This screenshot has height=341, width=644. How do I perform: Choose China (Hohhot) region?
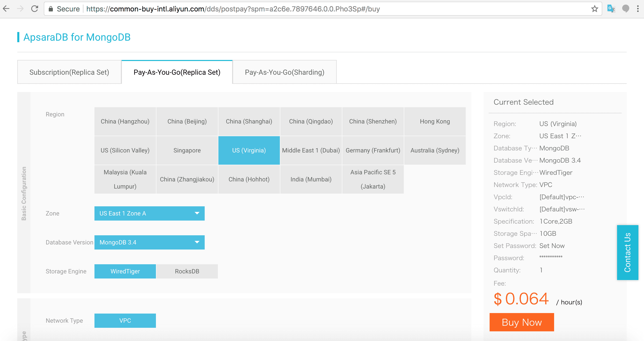pyautogui.click(x=249, y=179)
